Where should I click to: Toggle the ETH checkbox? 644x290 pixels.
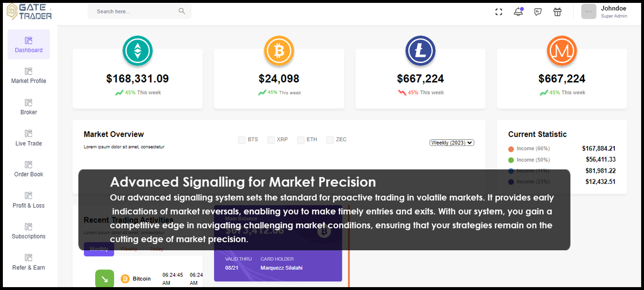[301, 140]
